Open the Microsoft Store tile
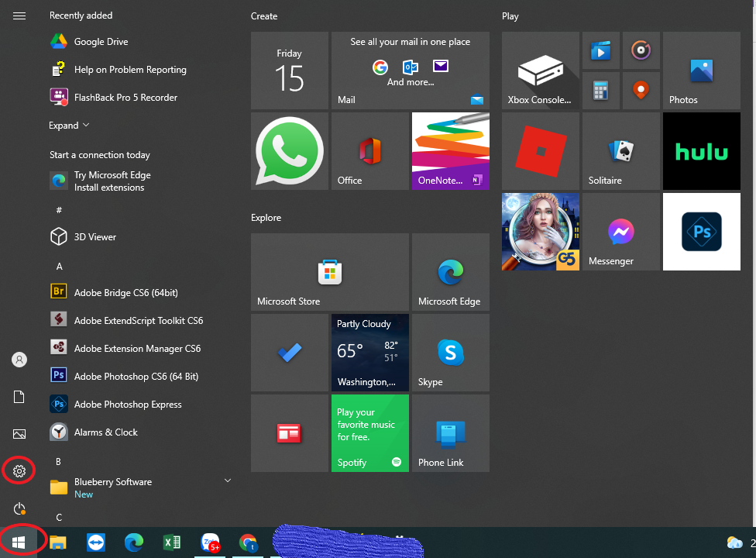The height and width of the screenshot is (558, 756). [x=330, y=272]
